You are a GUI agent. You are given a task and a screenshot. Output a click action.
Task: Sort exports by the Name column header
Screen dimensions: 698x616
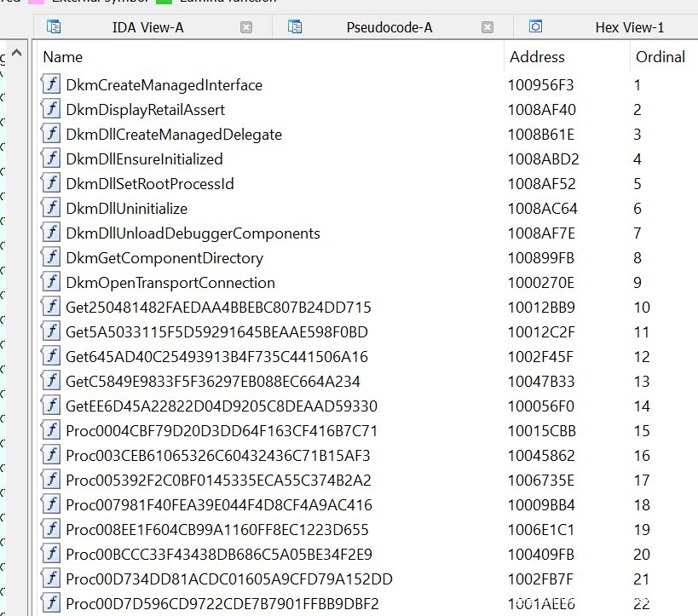[63, 57]
